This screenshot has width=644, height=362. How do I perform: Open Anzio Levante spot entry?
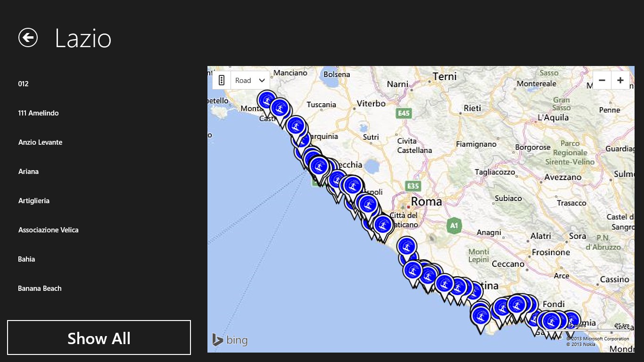[x=41, y=142]
